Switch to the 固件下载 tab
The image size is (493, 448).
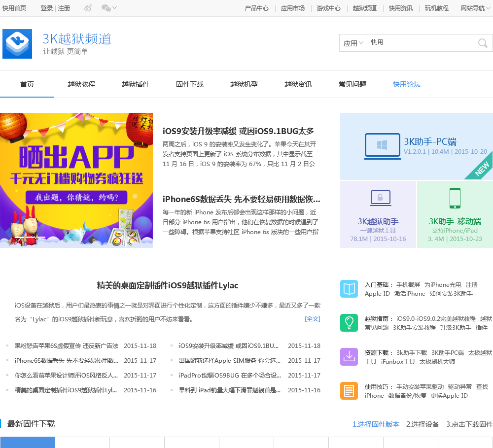pyautogui.click(x=190, y=84)
